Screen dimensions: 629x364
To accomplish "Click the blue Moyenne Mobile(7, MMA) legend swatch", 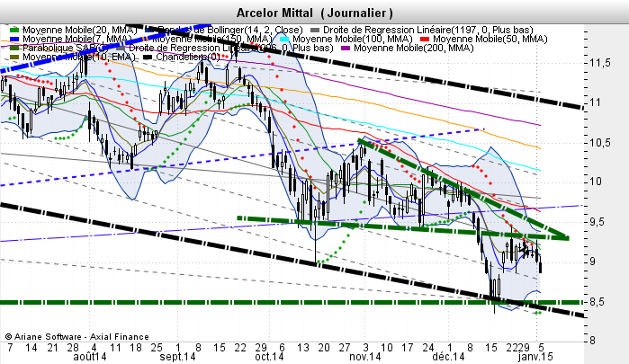I will [14, 39].
